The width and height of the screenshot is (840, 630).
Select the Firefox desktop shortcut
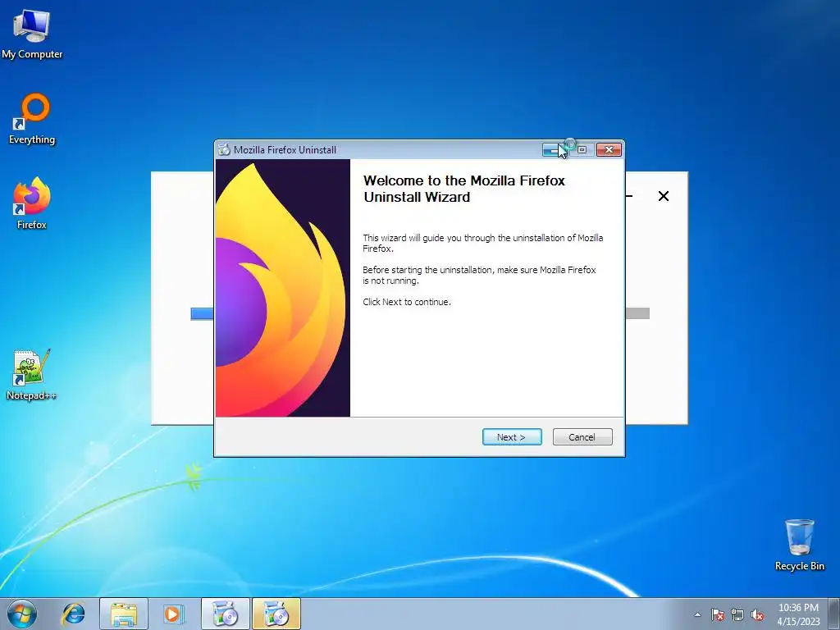(x=32, y=203)
